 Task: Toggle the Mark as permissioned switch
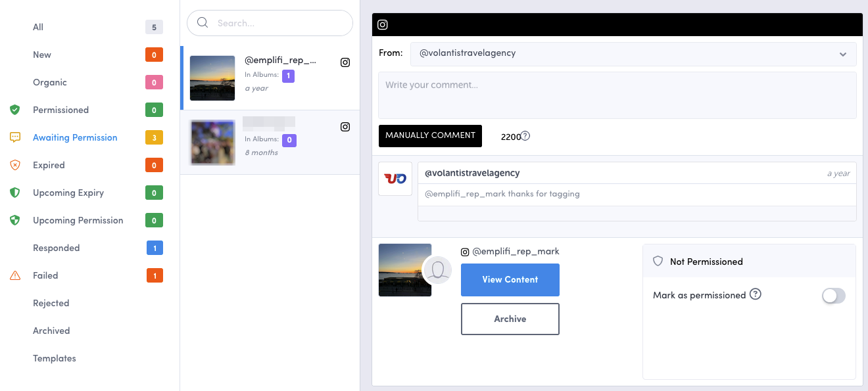pyautogui.click(x=833, y=296)
